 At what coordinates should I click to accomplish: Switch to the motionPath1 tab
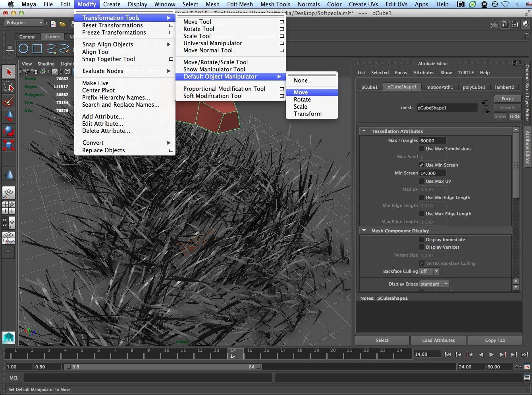click(x=439, y=87)
